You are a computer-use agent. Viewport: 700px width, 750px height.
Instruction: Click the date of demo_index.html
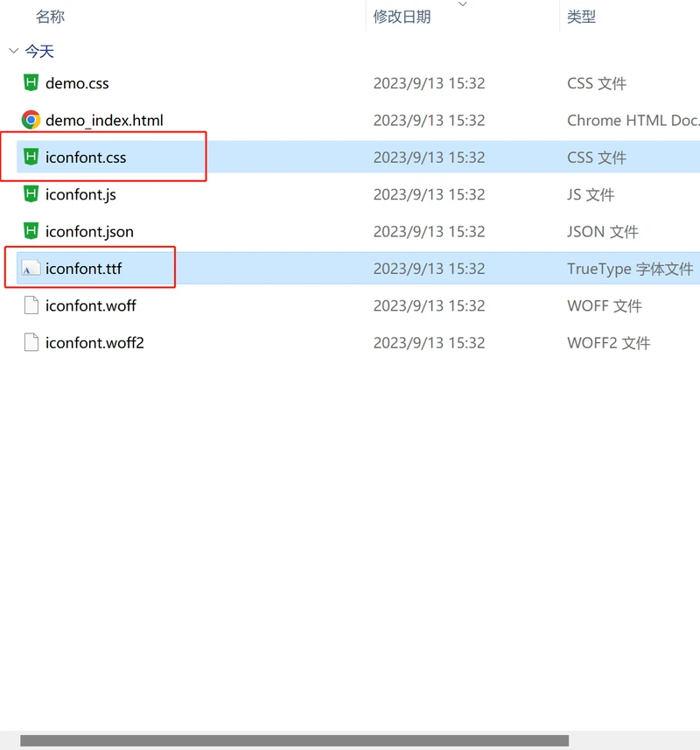tap(429, 120)
